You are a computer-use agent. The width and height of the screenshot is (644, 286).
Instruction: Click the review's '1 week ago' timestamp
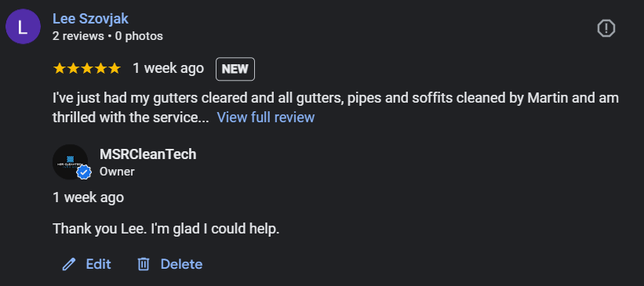click(x=168, y=68)
